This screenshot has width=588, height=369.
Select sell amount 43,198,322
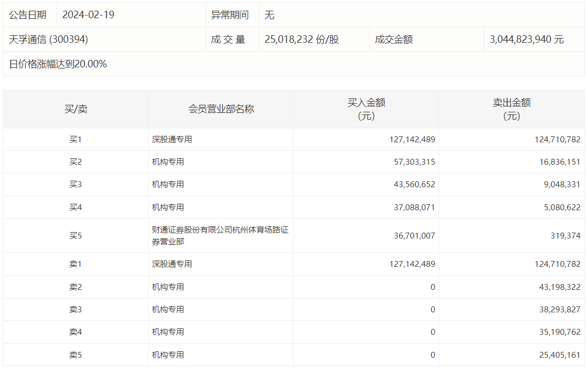tap(560, 287)
